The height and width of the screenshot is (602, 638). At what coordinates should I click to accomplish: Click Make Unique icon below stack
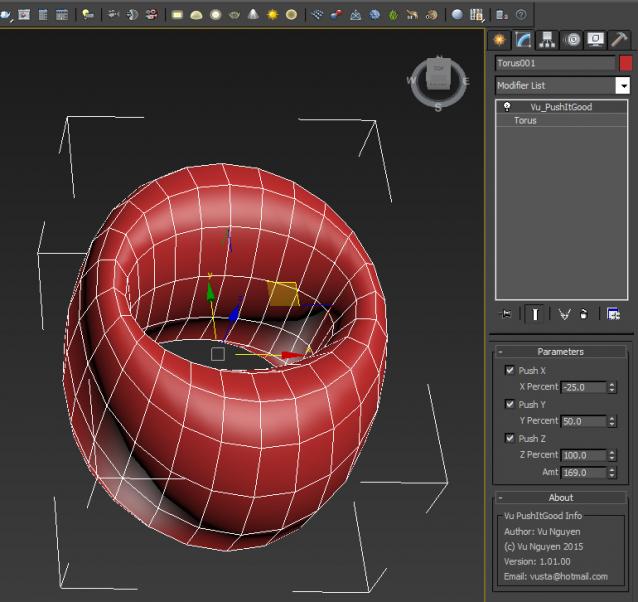pos(563,314)
